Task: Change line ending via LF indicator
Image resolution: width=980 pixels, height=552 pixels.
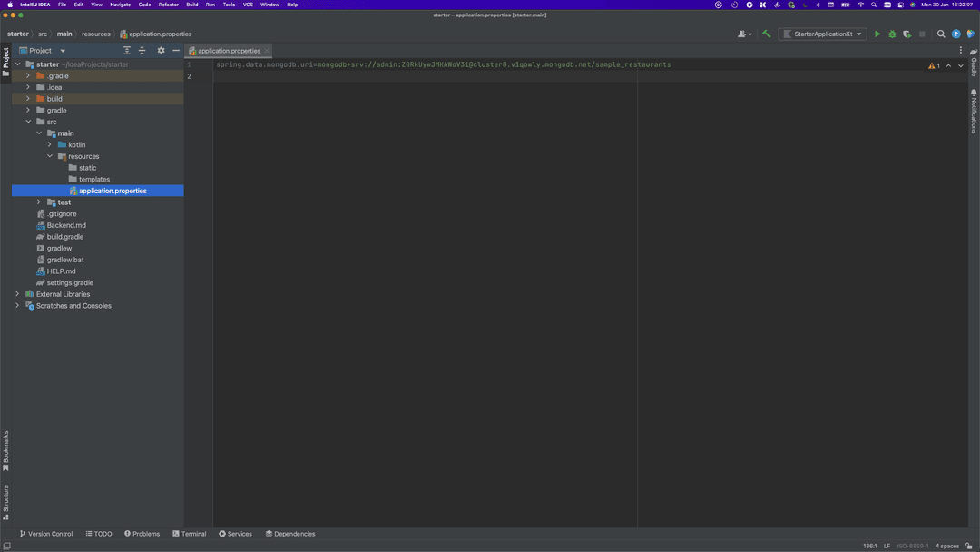Action: [x=887, y=546]
